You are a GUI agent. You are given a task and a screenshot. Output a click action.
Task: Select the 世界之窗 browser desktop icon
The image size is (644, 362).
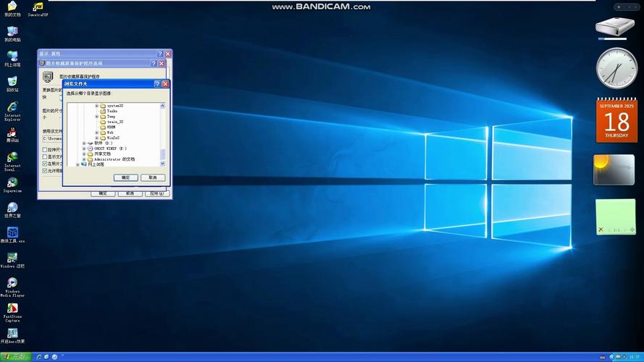(12, 209)
